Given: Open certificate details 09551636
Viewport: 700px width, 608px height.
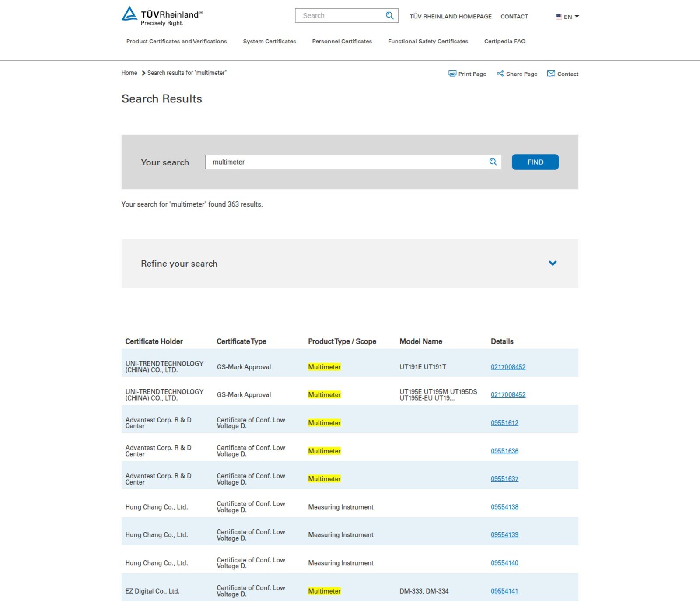Looking at the screenshot, I should (x=504, y=451).
